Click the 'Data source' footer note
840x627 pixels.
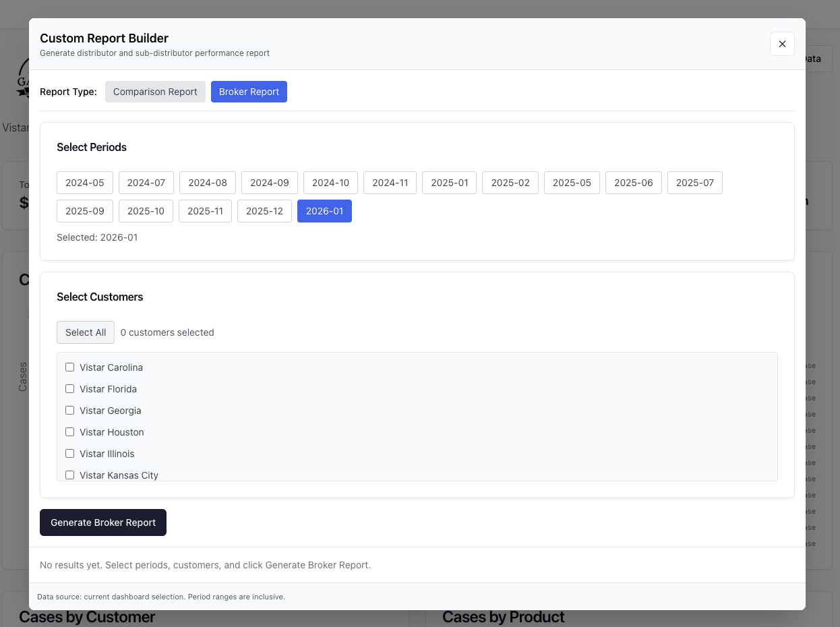161,597
